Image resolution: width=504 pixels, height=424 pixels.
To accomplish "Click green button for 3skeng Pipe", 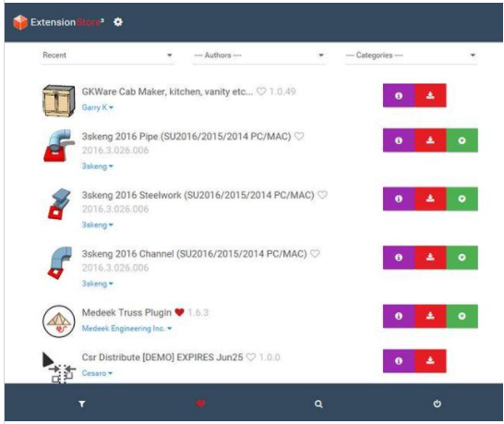I will pyautogui.click(x=462, y=140).
